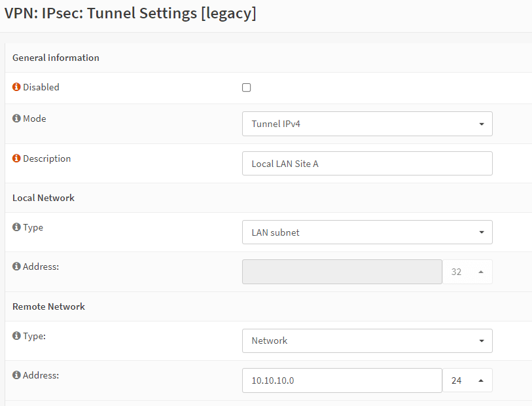Open help icon for Local Network Type
The height and width of the screenshot is (406, 532).
(x=16, y=227)
